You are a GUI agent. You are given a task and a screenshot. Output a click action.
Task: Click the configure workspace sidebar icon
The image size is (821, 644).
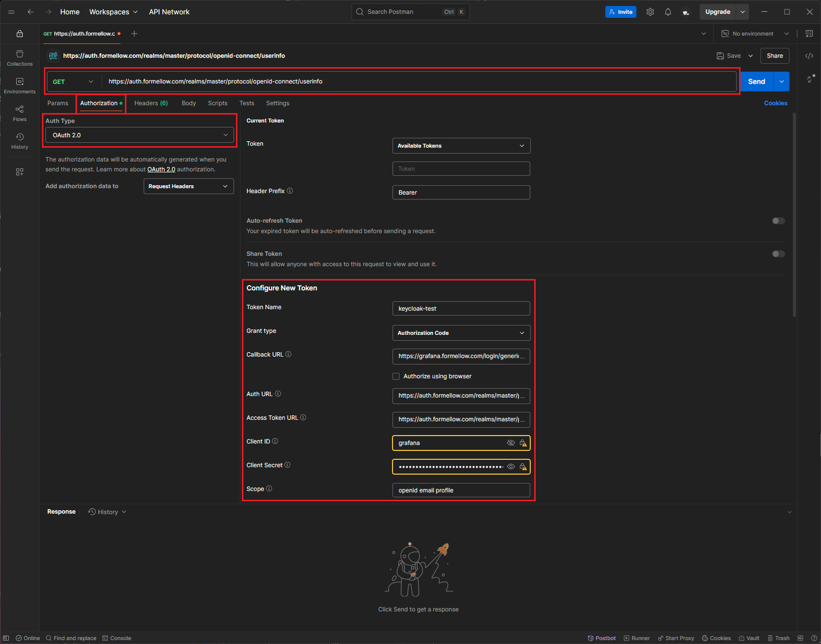20,172
